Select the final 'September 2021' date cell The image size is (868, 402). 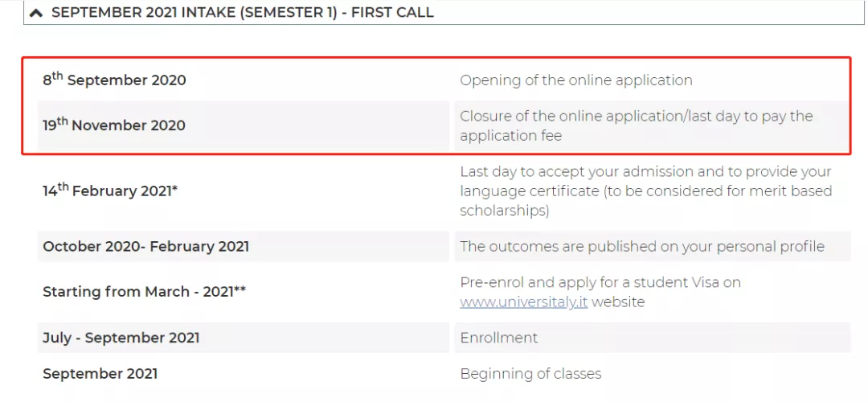tap(100, 374)
